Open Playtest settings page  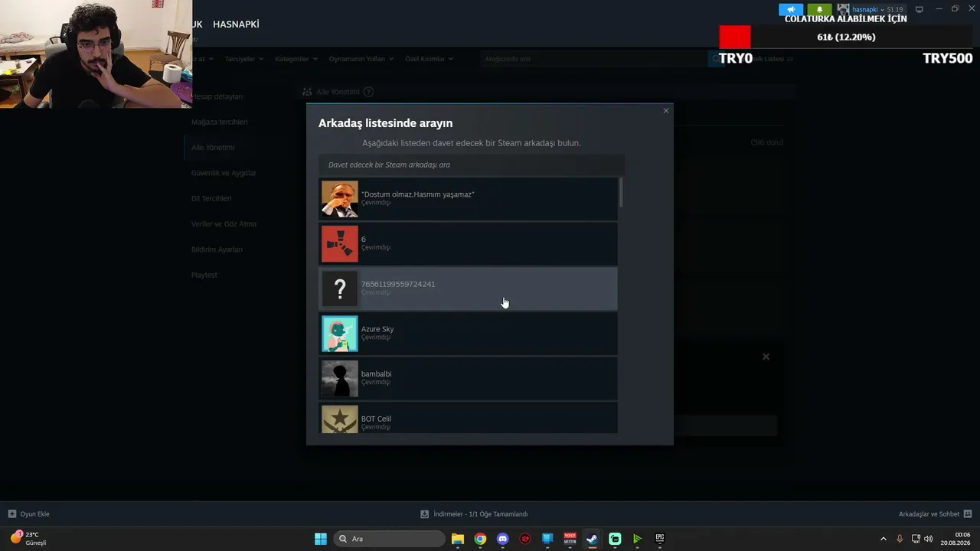pyautogui.click(x=204, y=275)
